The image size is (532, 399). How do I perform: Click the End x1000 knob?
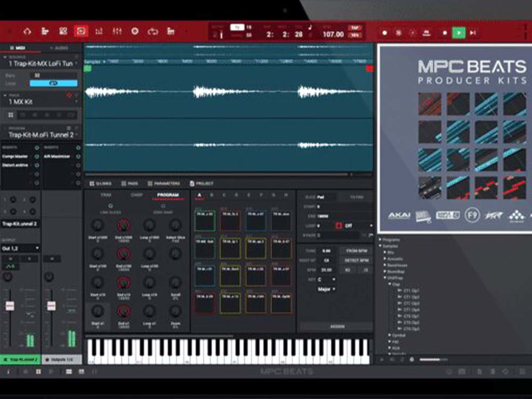click(124, 225)
